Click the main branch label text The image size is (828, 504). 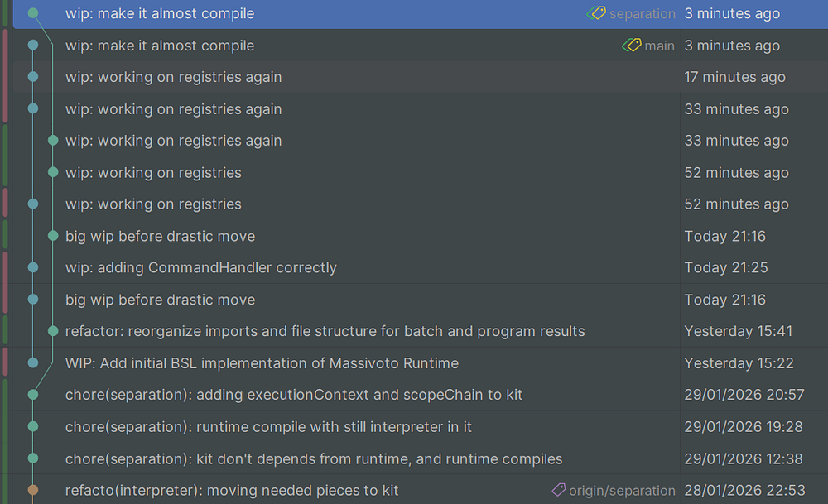coord(660,46)
